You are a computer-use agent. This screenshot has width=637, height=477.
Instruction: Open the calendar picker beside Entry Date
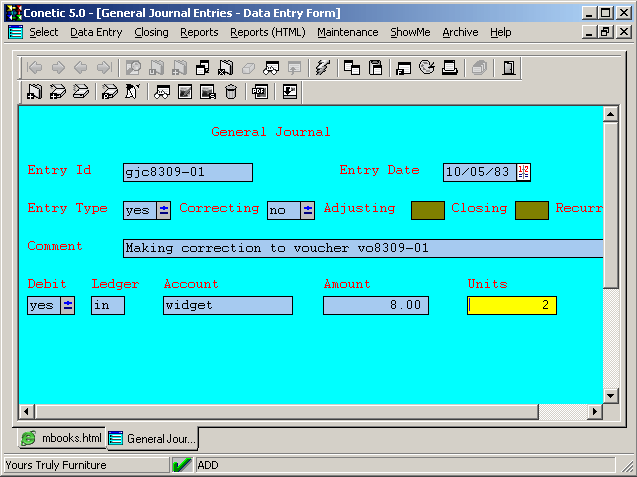(523, 172)
